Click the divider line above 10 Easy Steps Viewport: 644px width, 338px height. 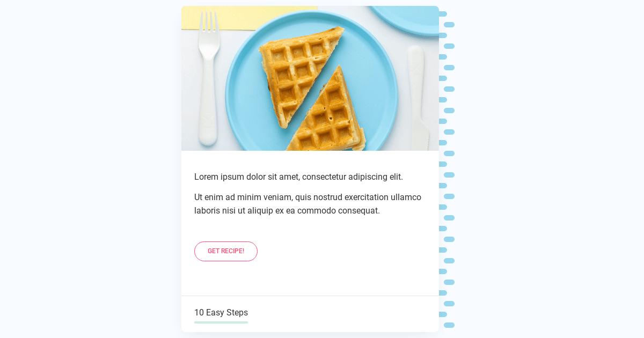pyautogui.click(x=310, y=296)
